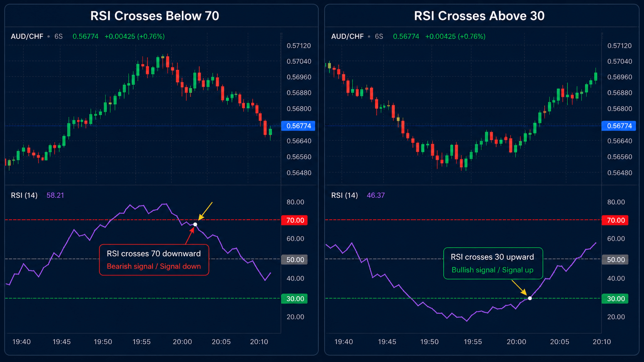This screenshot has width=644, height=362.
Task: Click the 20:00 time label in the Below 70 chart
Action: 182,342
